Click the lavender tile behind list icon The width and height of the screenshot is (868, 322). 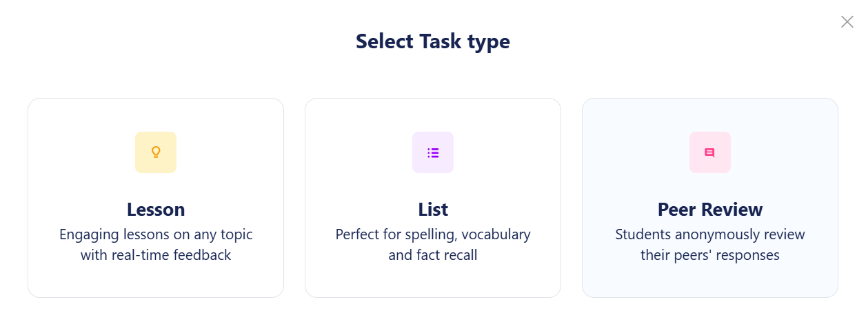[x=433, y=152]
